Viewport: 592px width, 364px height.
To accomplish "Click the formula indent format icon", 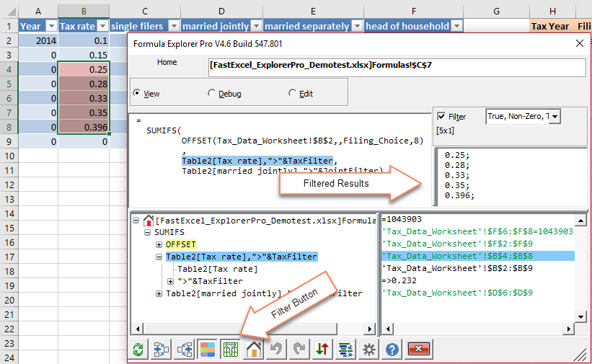I will click(x=346, y=349).
